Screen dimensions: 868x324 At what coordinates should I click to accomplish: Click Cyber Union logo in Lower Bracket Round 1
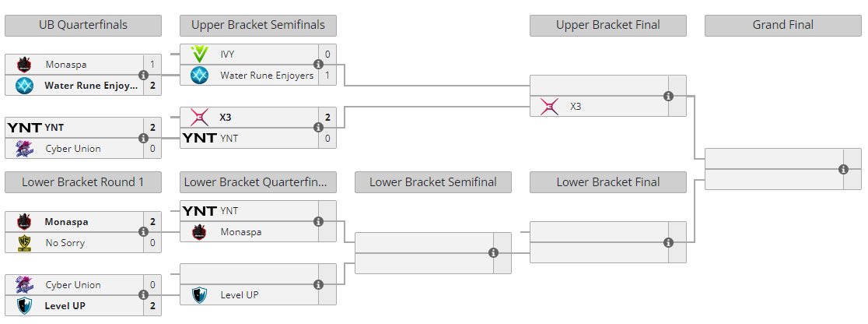point(24,285)
